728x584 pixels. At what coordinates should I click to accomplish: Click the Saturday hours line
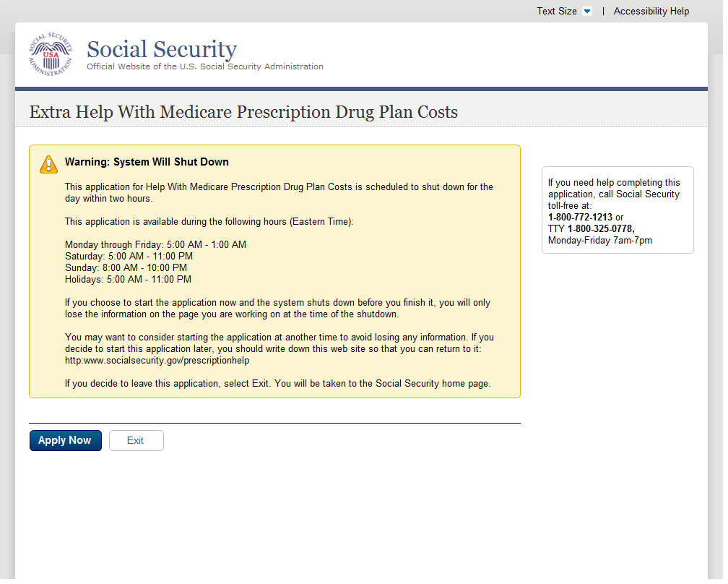pos(129,256)
